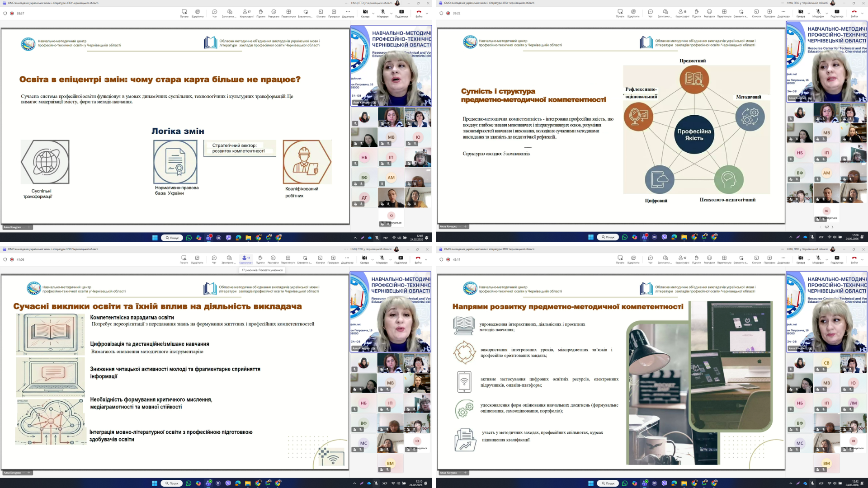Image resolution: width=868 pixels, height=488 pixels.
Task: Click Share (Поділитися) in the 38:37 meeting
Action: (401, 13)
